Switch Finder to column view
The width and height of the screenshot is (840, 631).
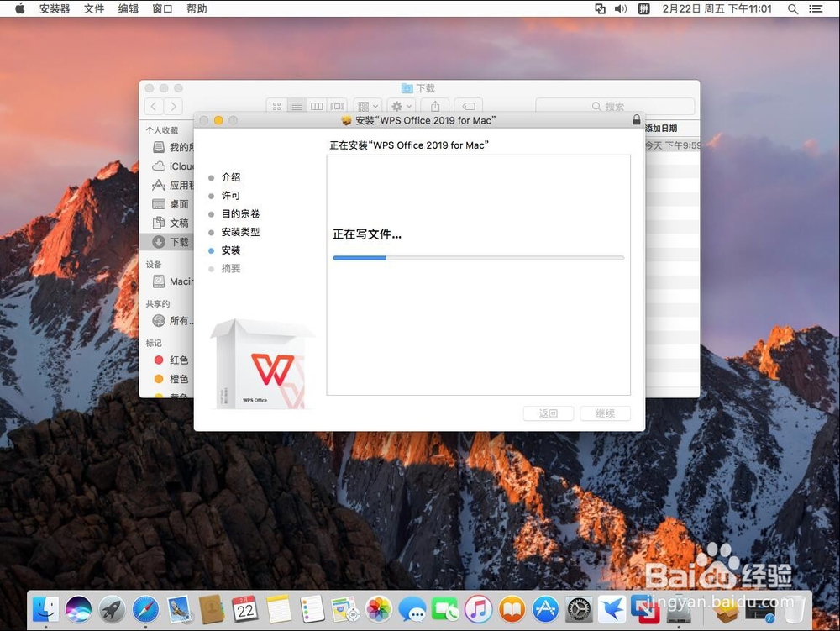[318, 106]
